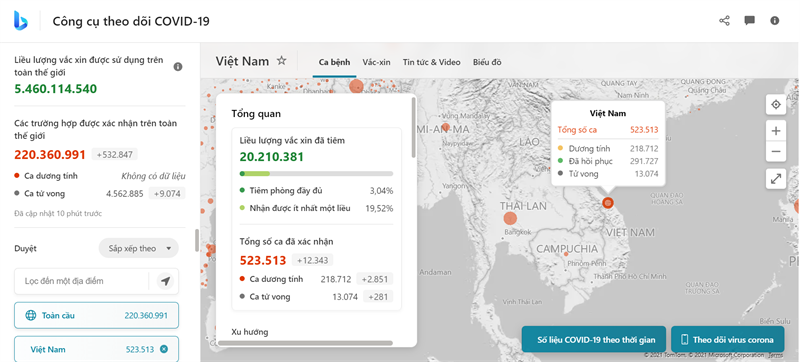Click the header info icon
800x362 pixels.
pos(774,21)
